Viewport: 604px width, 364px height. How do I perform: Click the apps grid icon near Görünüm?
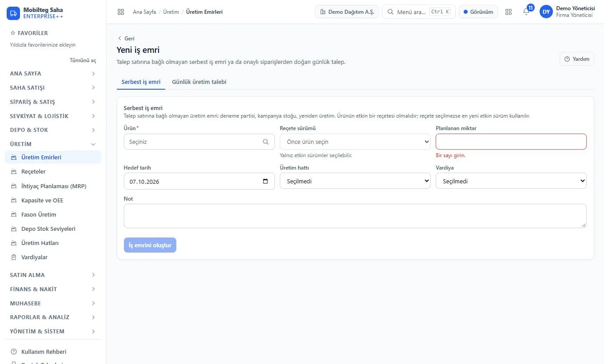(x=509, y=12)
